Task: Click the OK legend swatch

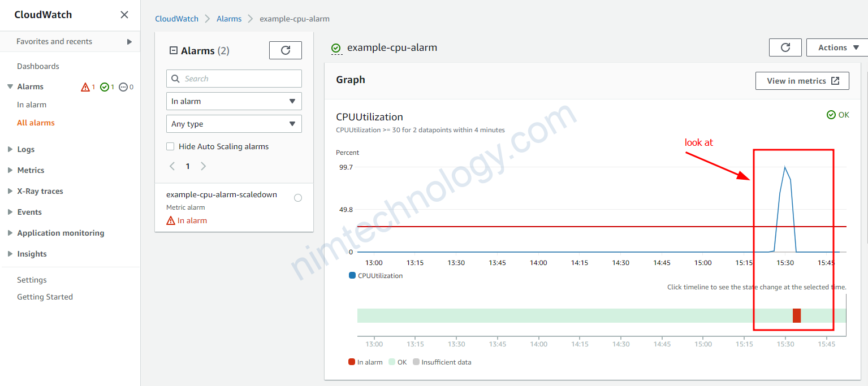Action: (x=391, y=362)
